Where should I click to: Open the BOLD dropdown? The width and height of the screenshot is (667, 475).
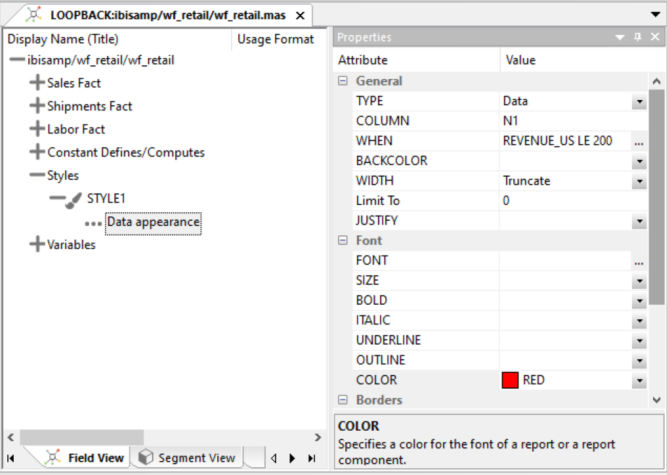coord(639,301)
